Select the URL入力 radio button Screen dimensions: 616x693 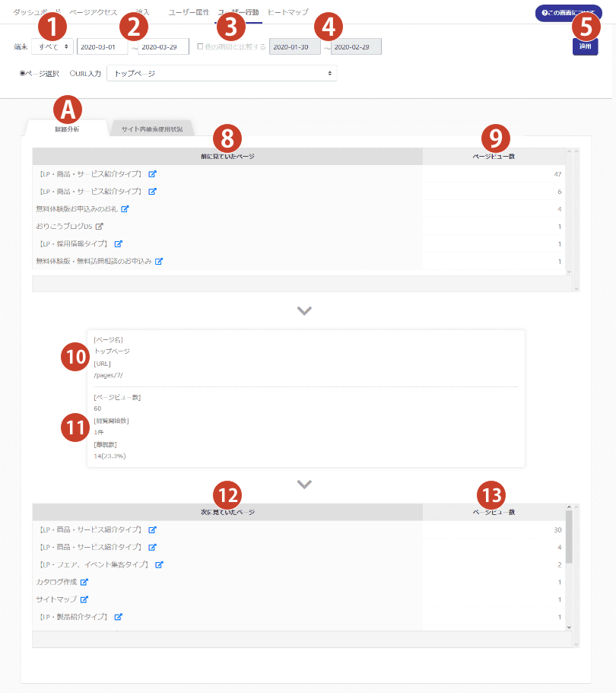click(x=72, y=74)
